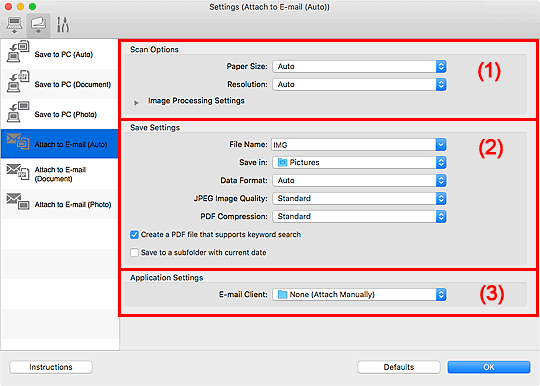Click the Scan Options heading

point(154,50)
